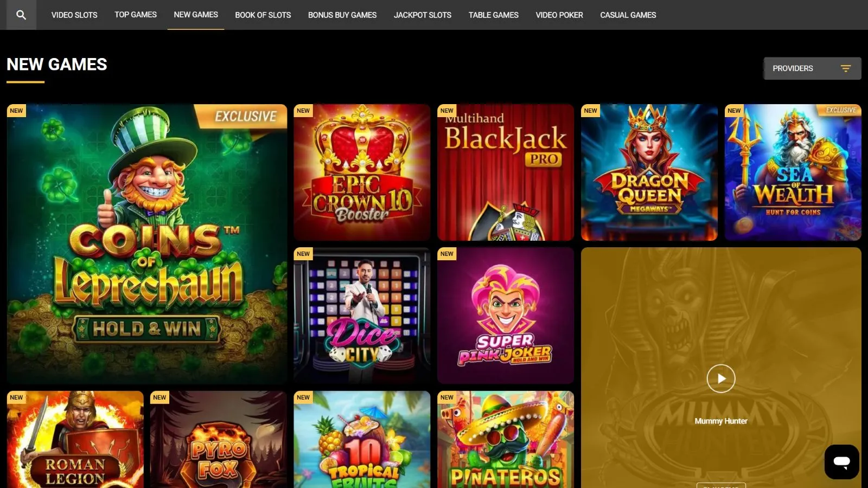Image resolution: width=868 pixels, height=488 pixels.
Task: Click the live chat bubble icon
Action: pyautogui.click(x=841, y=462)
